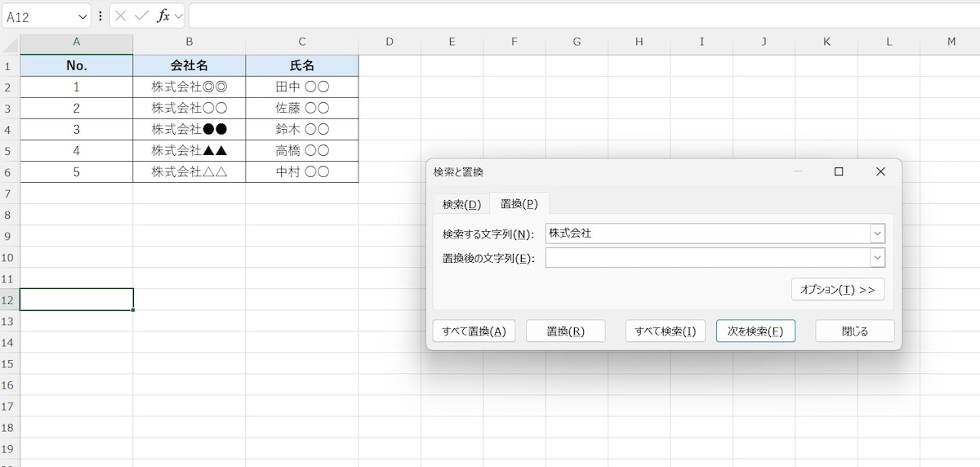Click the 次を検索(F) button
Screen dimensions: 980x467
[755, 331]
